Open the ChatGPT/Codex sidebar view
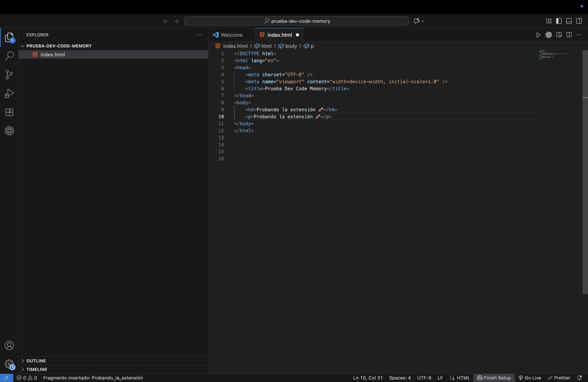 pyautogui.click(x=9, y=131)
